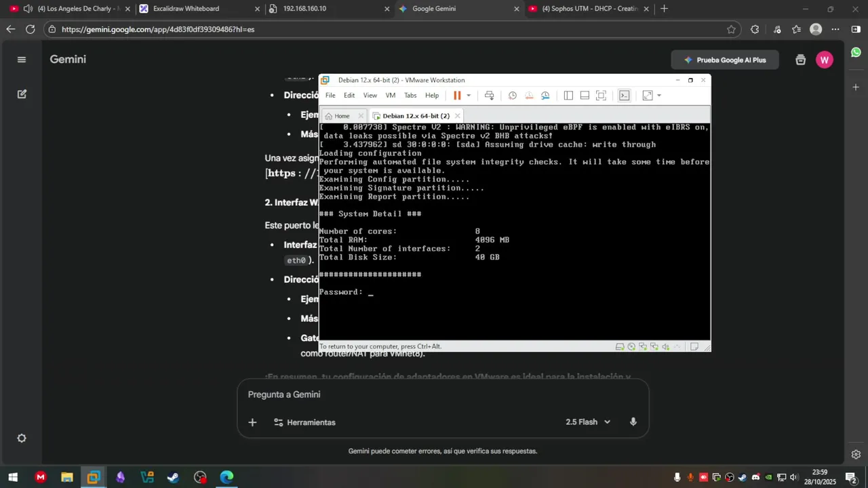Show or hide the VMware library panel

coord(568,96)
